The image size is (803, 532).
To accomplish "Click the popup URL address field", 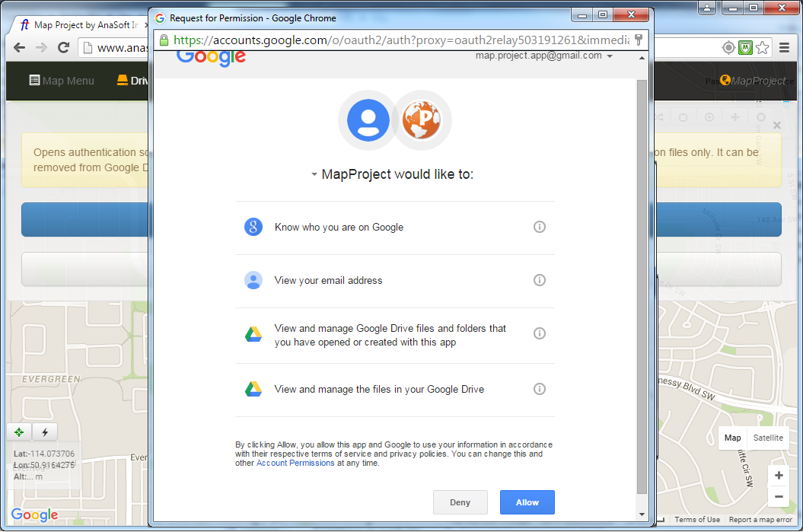I will [x=401, y=40].
